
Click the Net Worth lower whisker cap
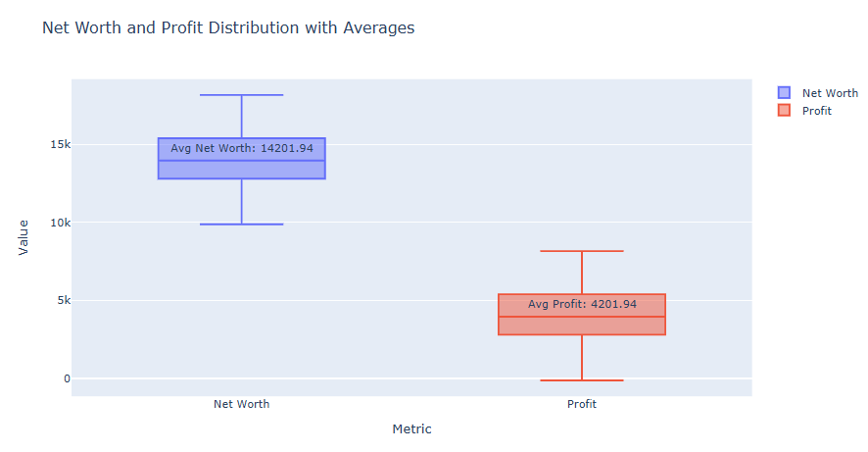[x=241, y=225]
